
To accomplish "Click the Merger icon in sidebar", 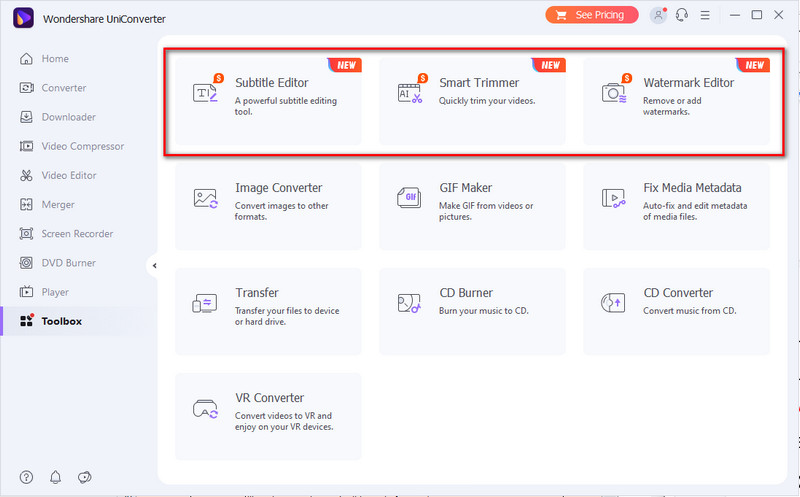I will (26, 205).
